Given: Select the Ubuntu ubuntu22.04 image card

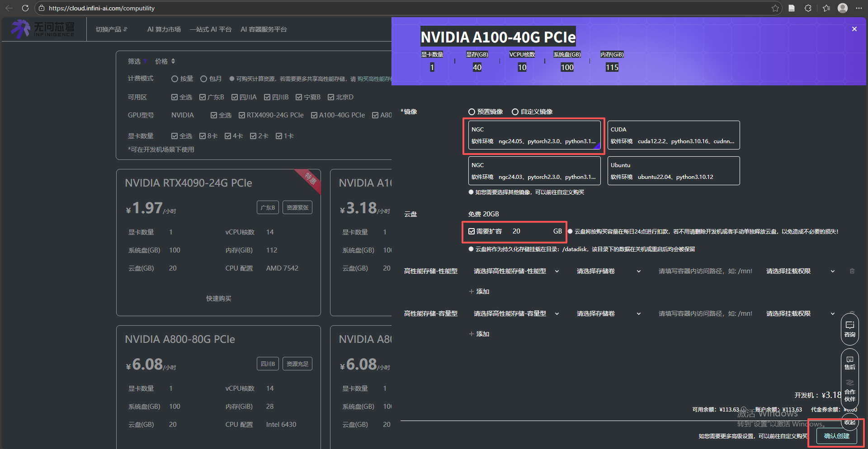Looking at the screenshot, I should (674, 171).
